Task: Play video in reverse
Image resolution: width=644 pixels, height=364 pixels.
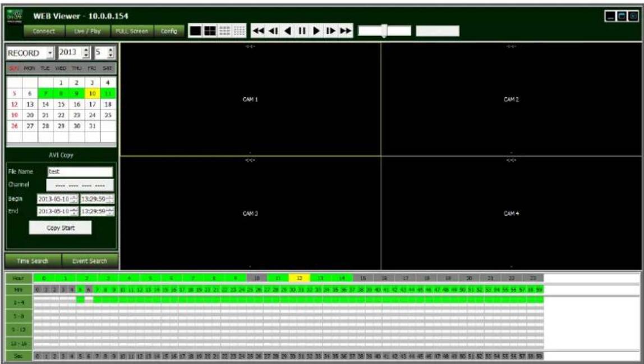Action: 287,31
